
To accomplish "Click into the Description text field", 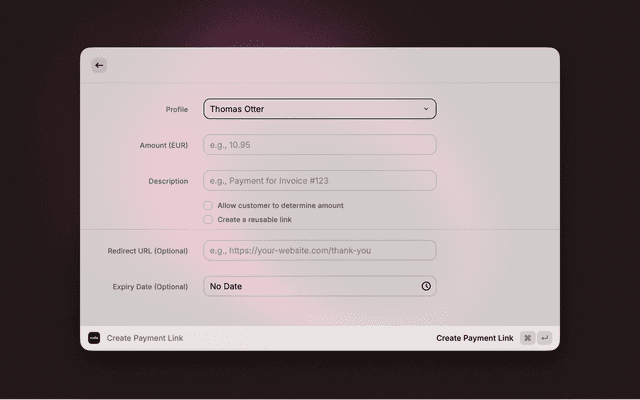I will pos(320,181).
